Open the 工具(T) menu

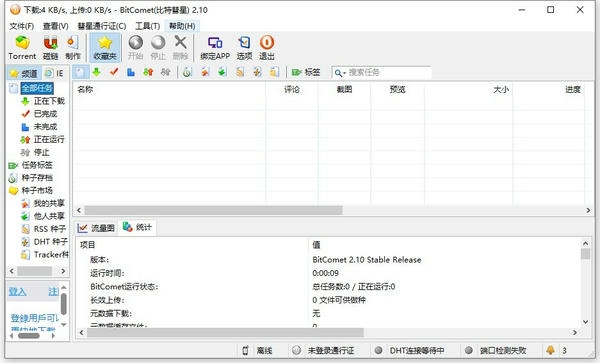point(147,26)
